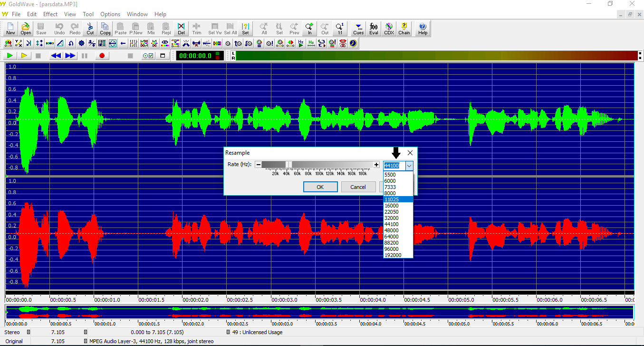Screen dimensions: 644x346
Task: Click the Rate slider plus button
Action: click(x=376, y=165)
